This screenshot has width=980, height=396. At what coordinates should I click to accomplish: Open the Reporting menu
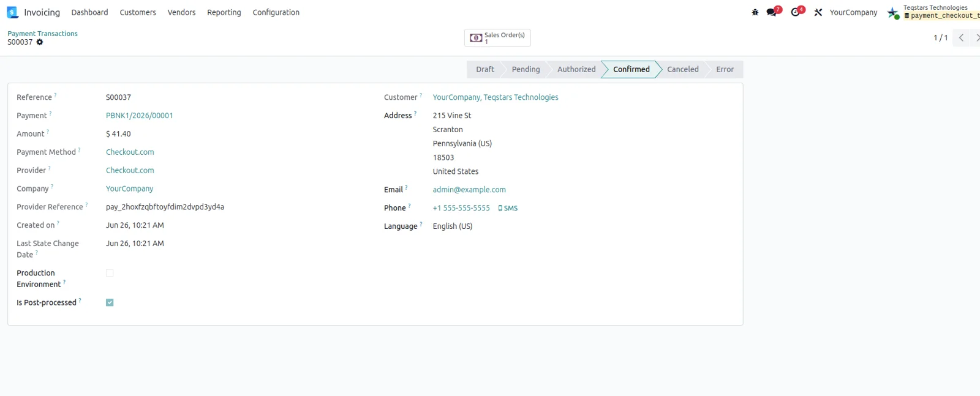coord(224,12)
